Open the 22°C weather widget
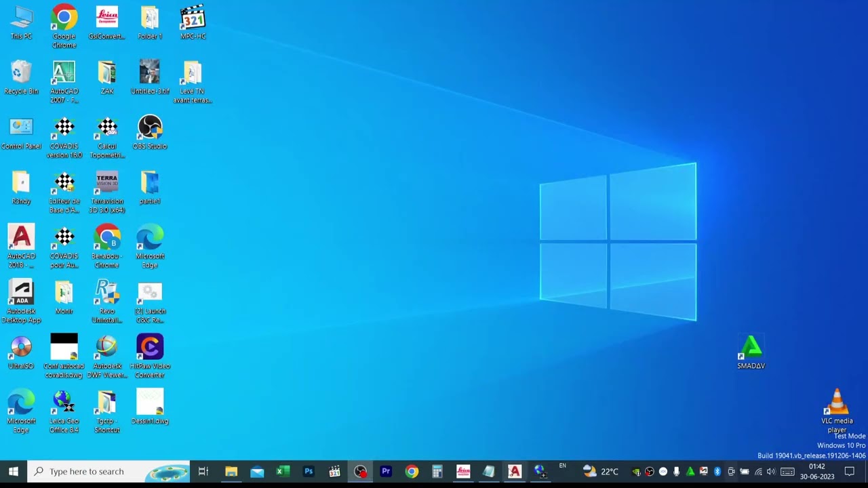The width and height of the screenshot is (868, 488). (601, 471)
